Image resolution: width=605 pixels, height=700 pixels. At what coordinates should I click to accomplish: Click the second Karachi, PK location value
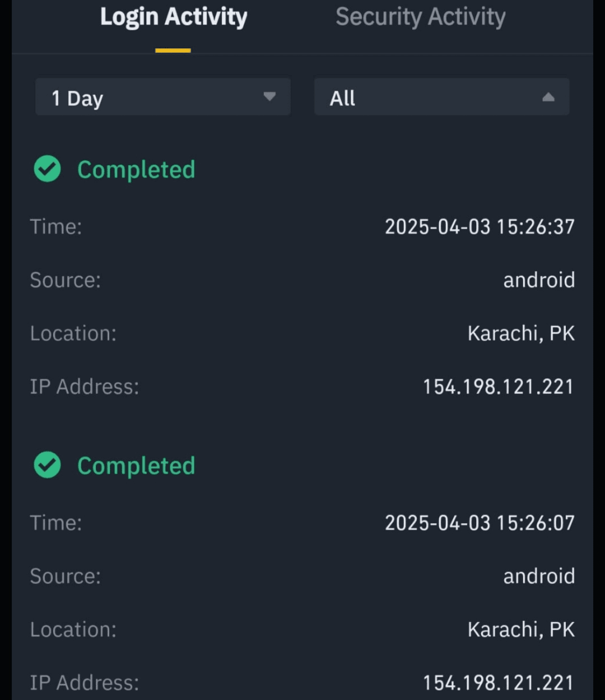(x=521, y=629)
